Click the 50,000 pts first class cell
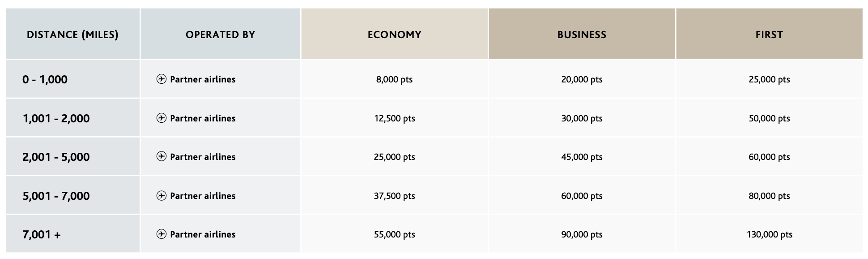 click(x=769, y=118)
